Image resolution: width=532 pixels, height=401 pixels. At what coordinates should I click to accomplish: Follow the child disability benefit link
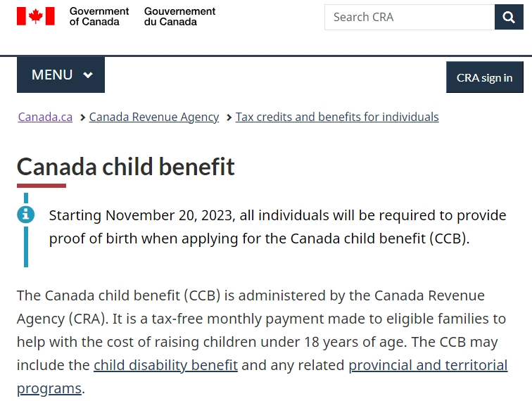pos(165,365)
